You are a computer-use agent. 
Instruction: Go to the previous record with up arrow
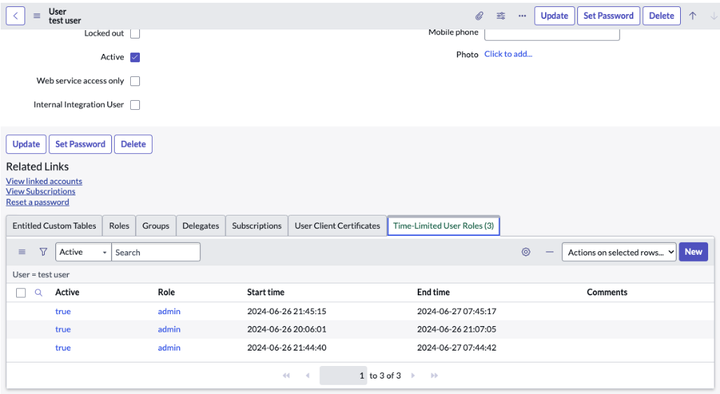pos(692,16)
